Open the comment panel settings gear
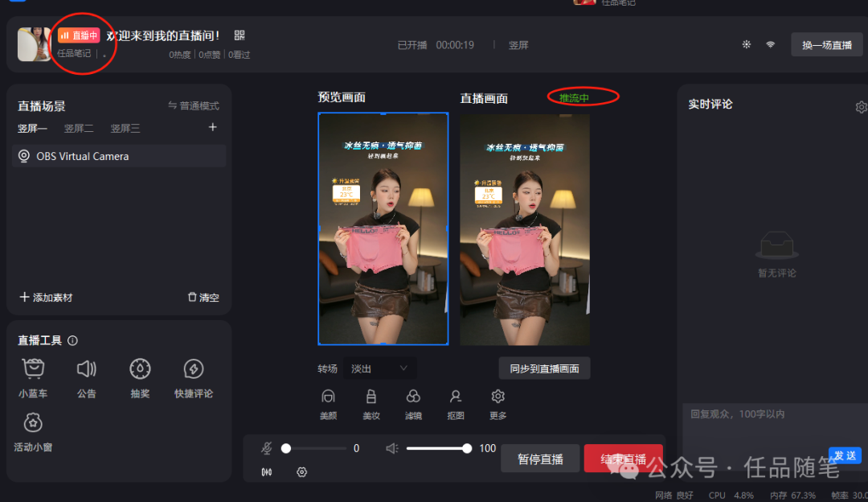The image size is (868, 502). (861, 105)
